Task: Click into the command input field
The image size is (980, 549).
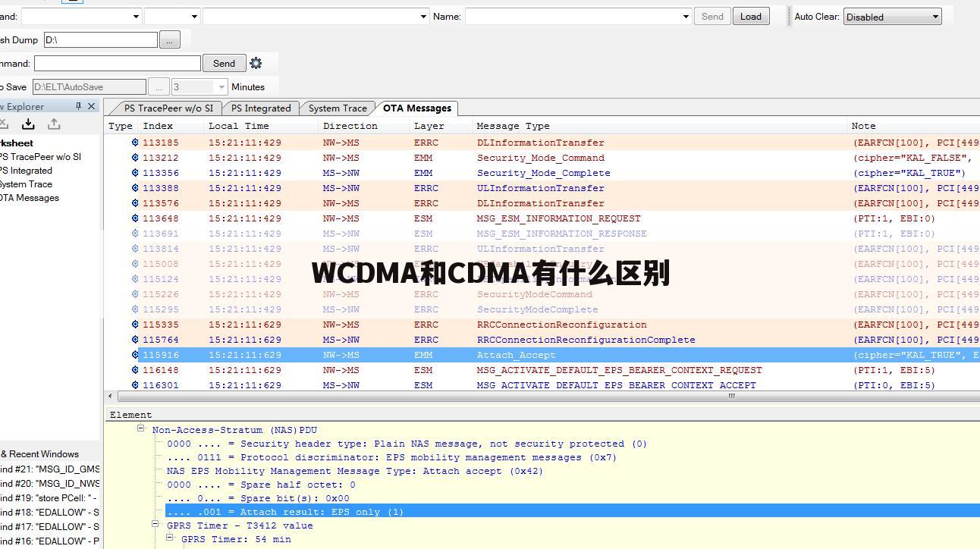Action: coord(118,63)
